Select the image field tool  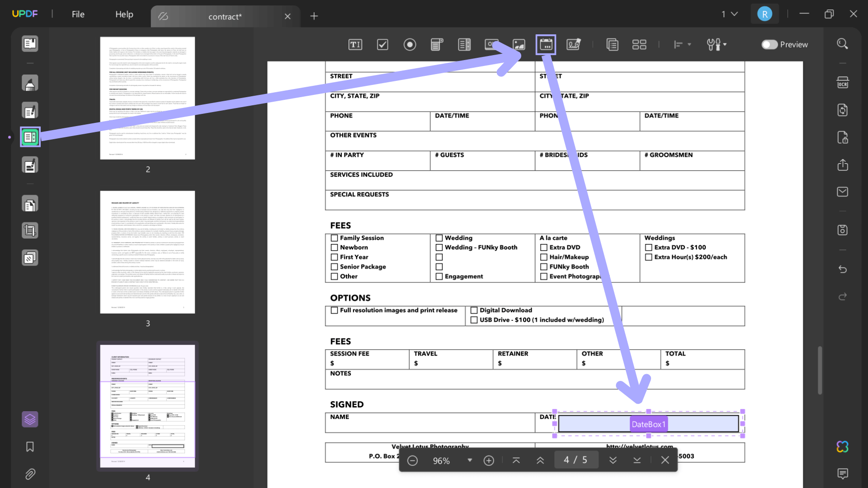[519, 44]
